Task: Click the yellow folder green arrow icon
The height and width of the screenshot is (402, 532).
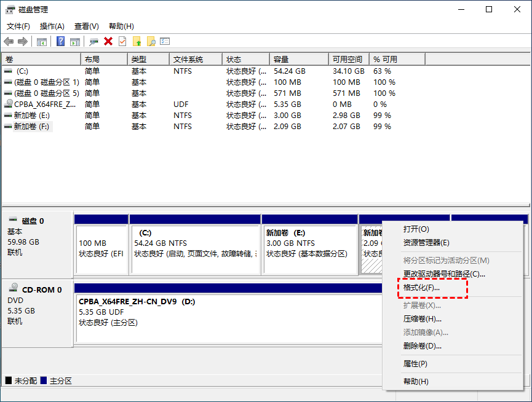Action: (x=137, y=41)
